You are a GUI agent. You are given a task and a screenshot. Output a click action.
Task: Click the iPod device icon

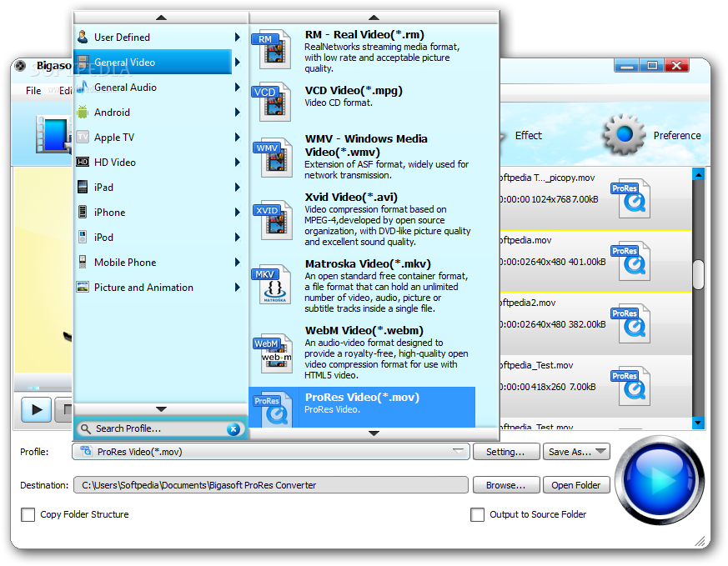pyautogui.click(x=83, y=237)
